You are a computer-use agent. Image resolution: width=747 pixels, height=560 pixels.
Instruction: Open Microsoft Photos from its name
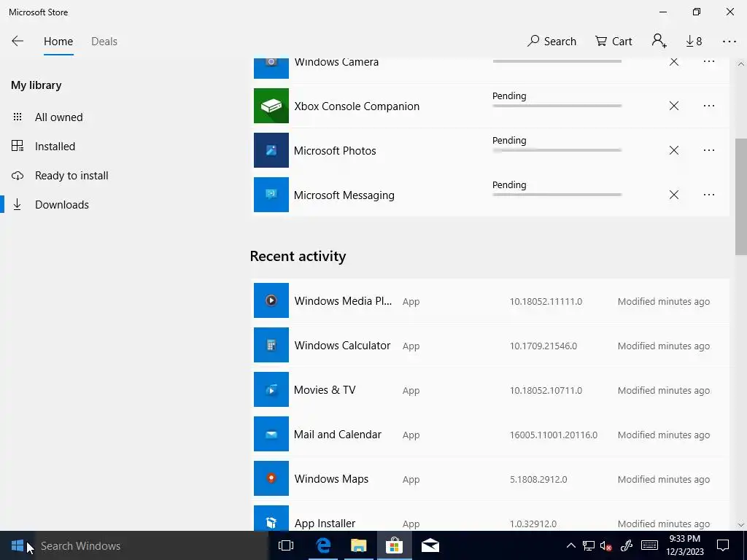[x=335, y=151]
